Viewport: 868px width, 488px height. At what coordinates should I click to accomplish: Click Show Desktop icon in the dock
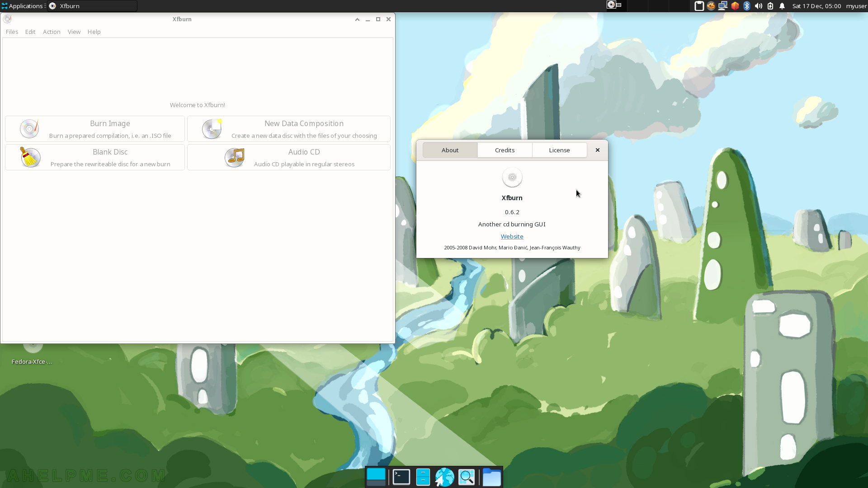click(376, 477)
